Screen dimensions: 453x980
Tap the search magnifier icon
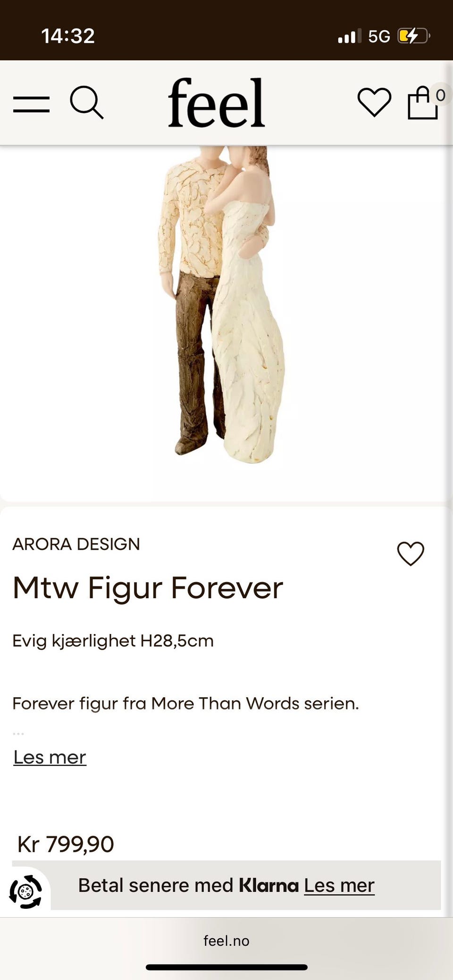[87, 102]
